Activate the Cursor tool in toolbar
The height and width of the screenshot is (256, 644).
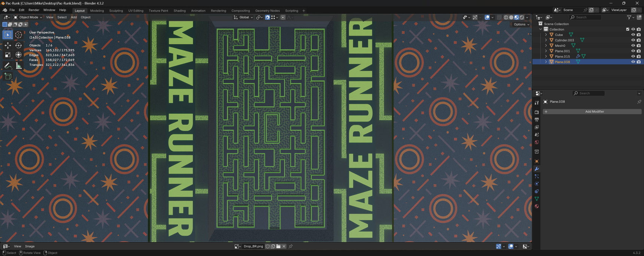coord(18,35)
